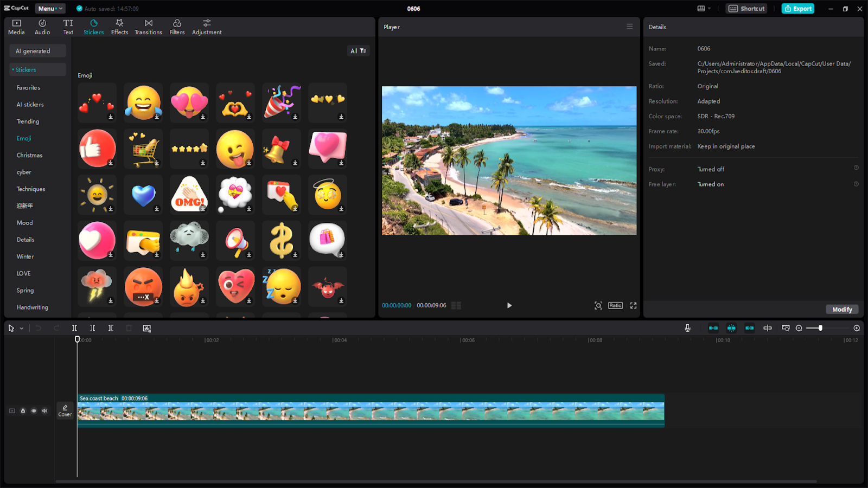Open the layout selector dropdown in title bar
This screenshot has width=868, height=488.
coord(704,9)
